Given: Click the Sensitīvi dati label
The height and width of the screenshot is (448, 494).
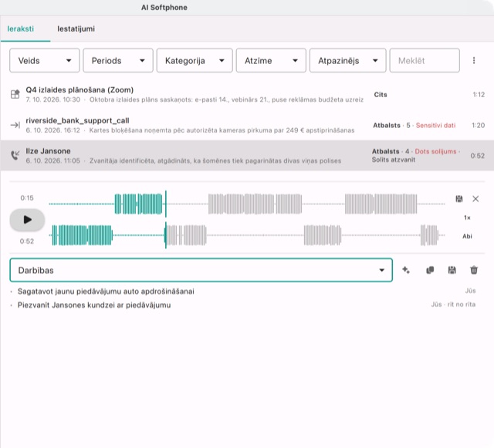Looking at the screenshot, I should [435, 126].
